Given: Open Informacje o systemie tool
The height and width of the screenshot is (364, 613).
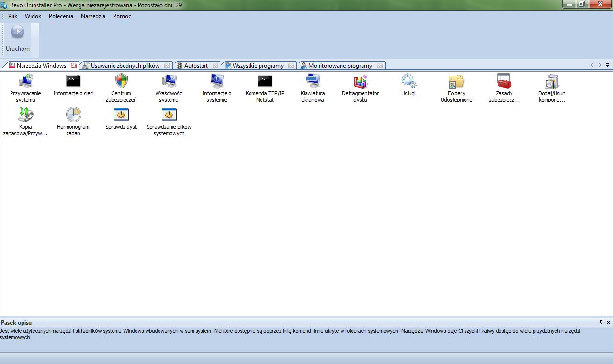Looking at the screenshot, I should pyautogui.click(x=217, y=88).
